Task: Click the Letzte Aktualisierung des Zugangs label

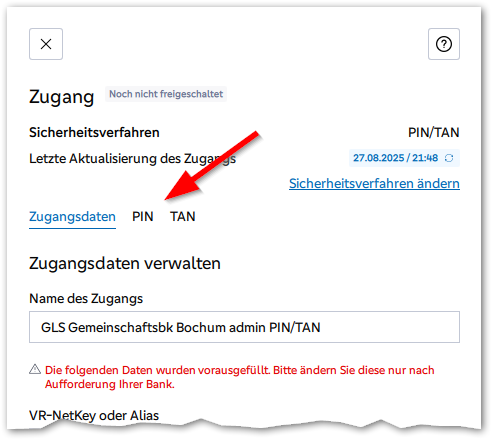Action: (132, 159)
